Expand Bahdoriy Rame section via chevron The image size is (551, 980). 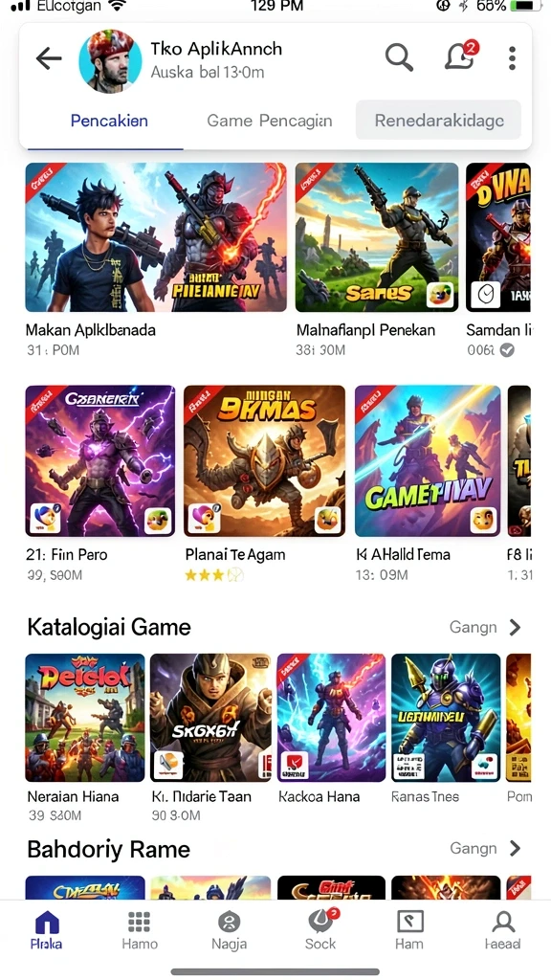coord(515,848)
